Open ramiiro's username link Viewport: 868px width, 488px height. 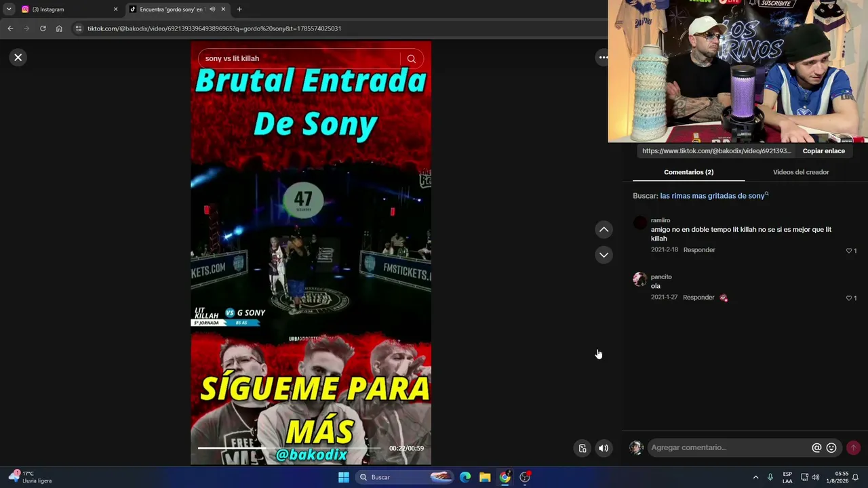coord(660,220)
